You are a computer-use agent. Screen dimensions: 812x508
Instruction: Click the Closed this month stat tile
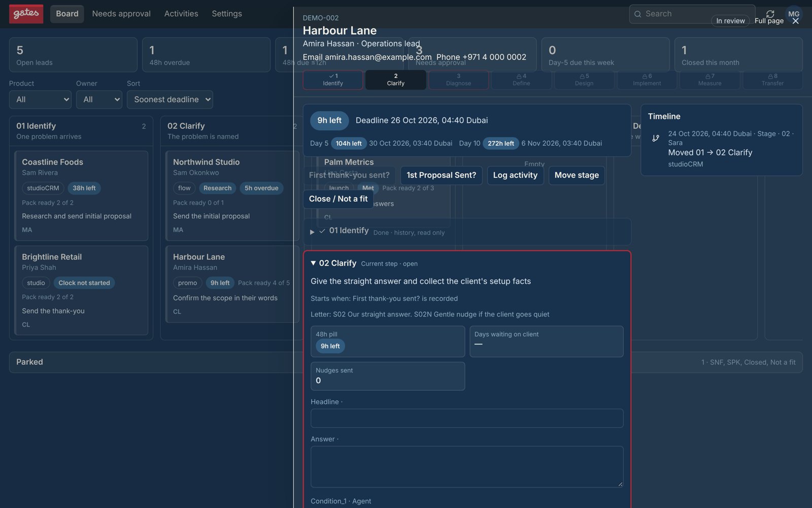point(738,55)
